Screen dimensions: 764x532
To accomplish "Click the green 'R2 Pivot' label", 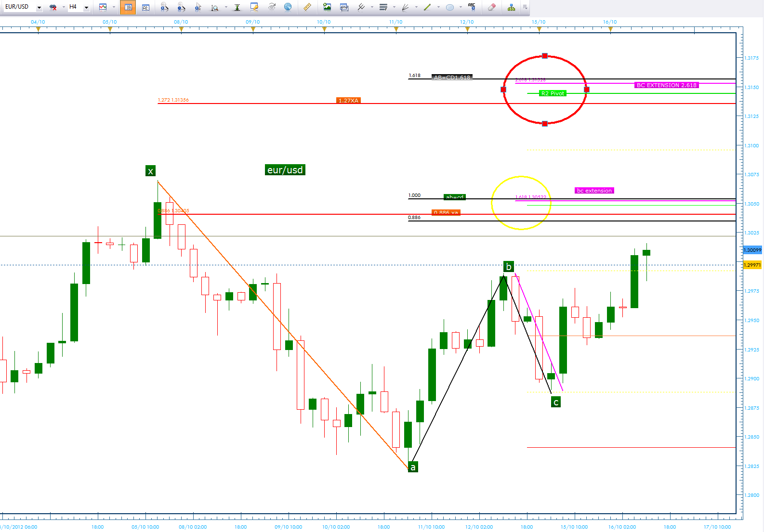I will pos(553,93).
